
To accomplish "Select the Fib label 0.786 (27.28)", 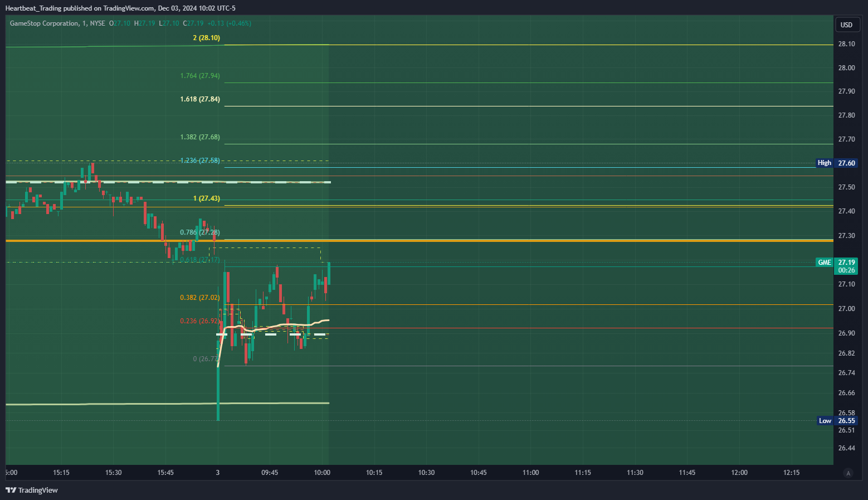I will point(200,232).
